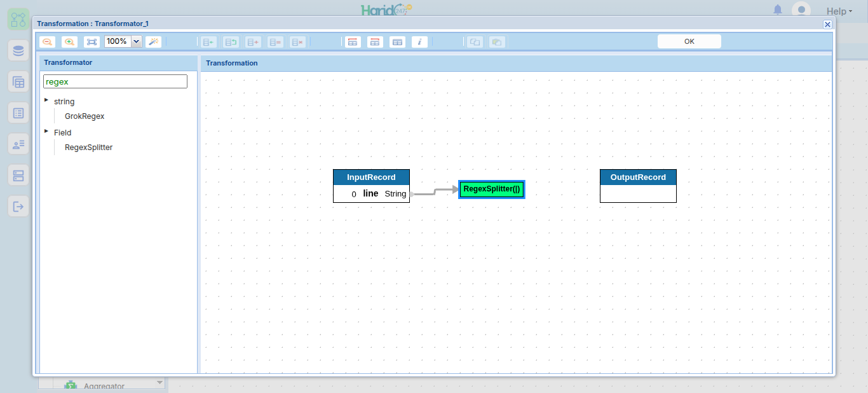
Task: Click the OK button
Action: pyautogui.click(x=689, y=41)
